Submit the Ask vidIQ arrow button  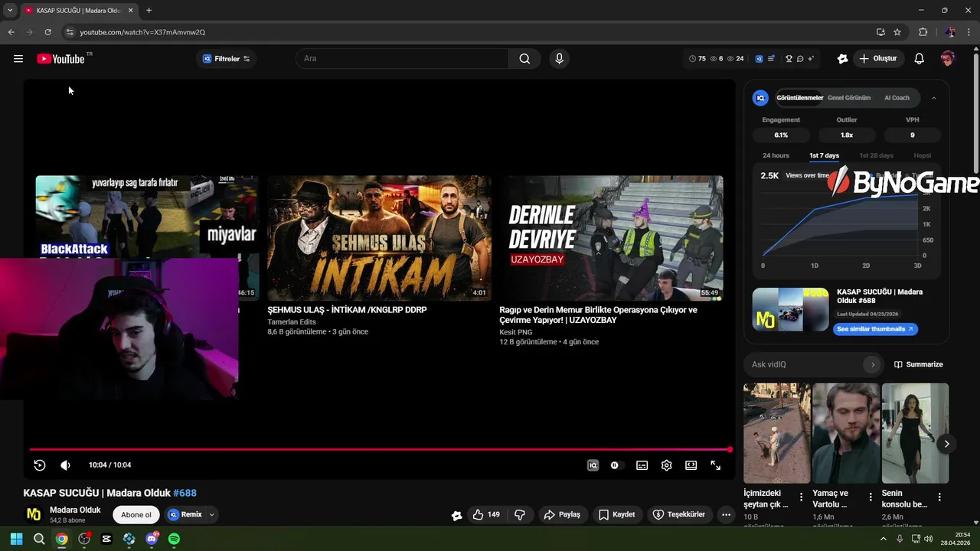pos(872,364)
